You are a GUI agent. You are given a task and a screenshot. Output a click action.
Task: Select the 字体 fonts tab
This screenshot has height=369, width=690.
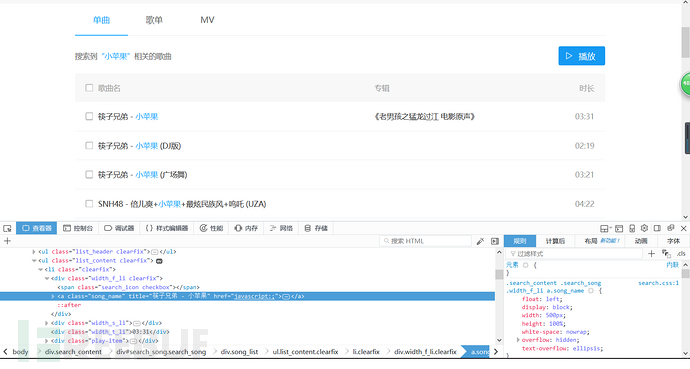(x=673, y=241)
